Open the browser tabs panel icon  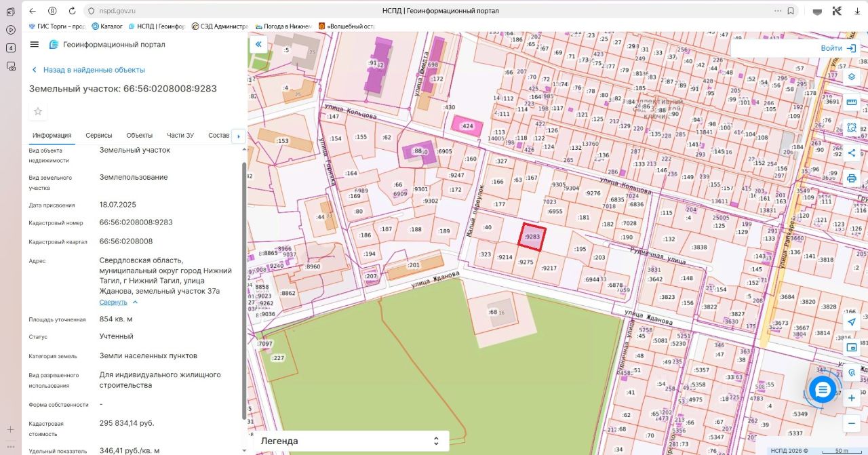tap(10, 12)
